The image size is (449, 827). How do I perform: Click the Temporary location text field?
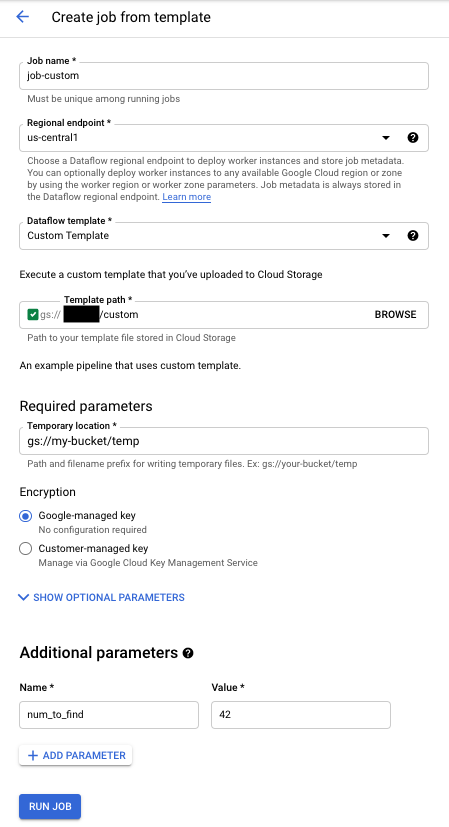click(224, 441)
